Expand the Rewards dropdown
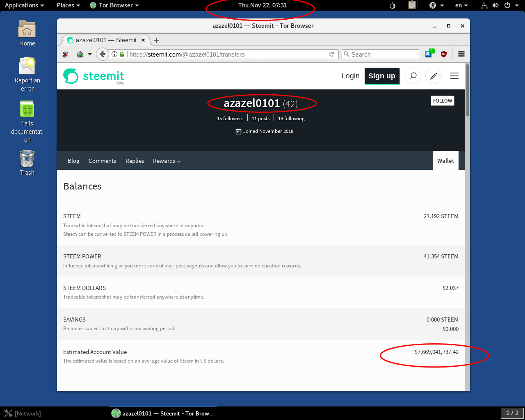This screenshot has width=525, height=420. click(x=167, y=161)
